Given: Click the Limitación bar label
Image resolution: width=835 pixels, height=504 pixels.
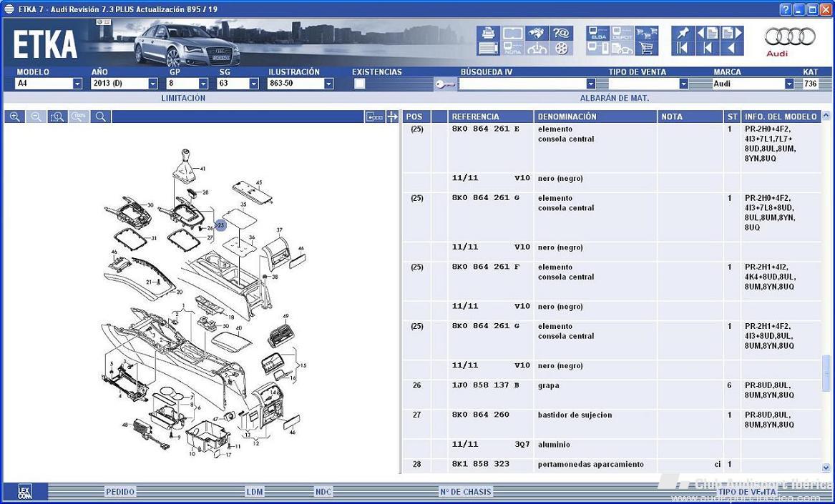Looking at the screenshot, I should click(x=183, y=98).
